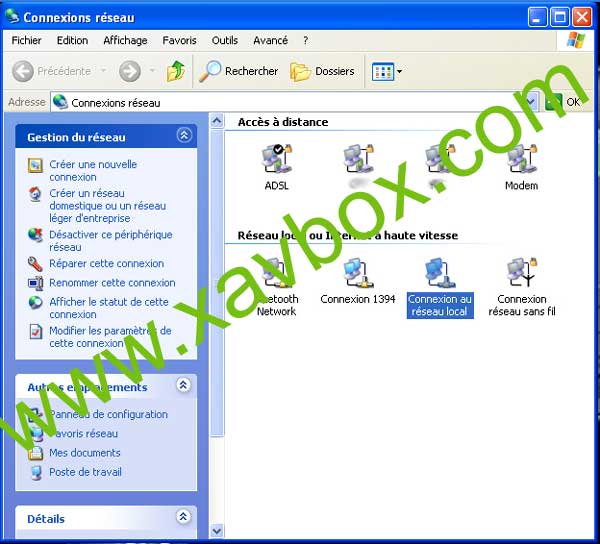Click the Précédente back arrow

pyautogui.click(x=23, y=71)
